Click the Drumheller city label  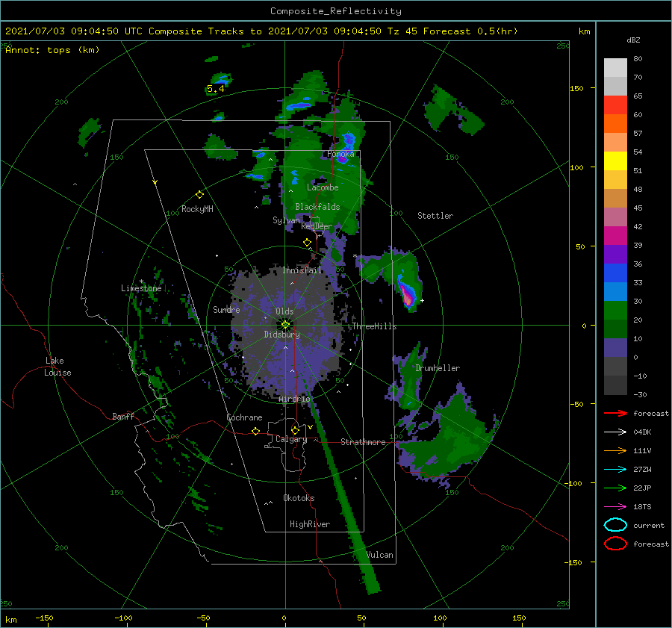point(438,368)
